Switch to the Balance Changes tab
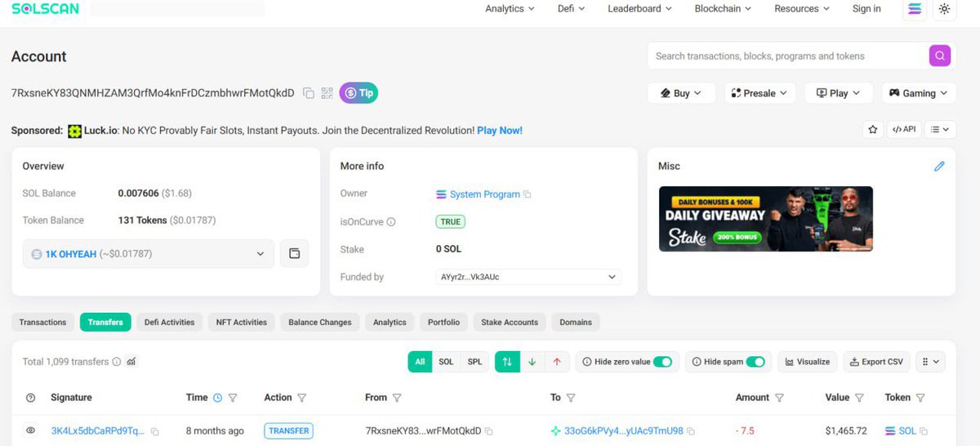Image resolution: width=980 pixels, height=446 pixels. (319, 322)
